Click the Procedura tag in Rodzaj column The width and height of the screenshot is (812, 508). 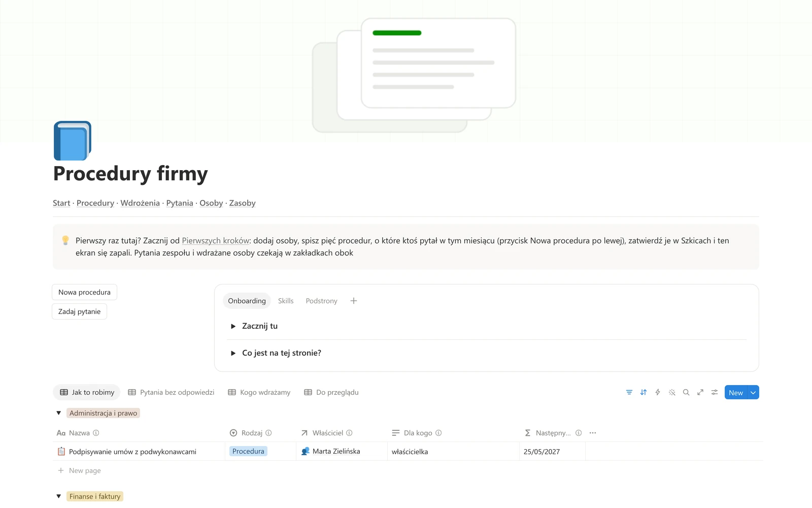248,451
